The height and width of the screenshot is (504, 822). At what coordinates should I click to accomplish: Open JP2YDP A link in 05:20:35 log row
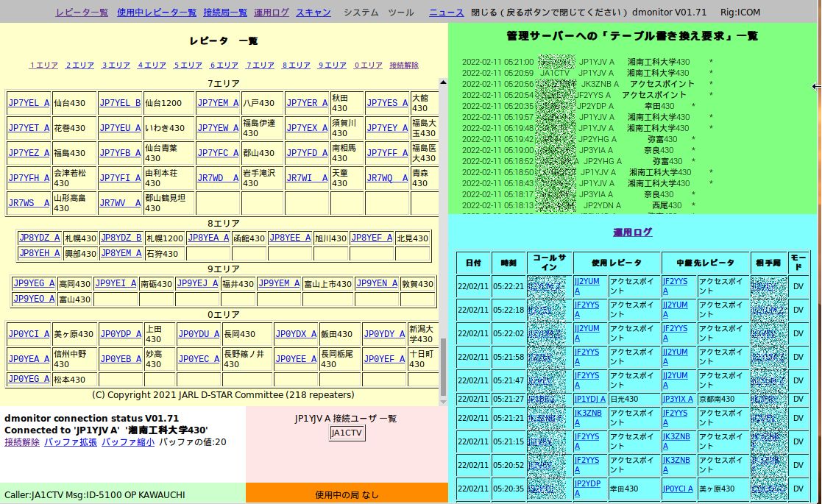coord(587,489)
